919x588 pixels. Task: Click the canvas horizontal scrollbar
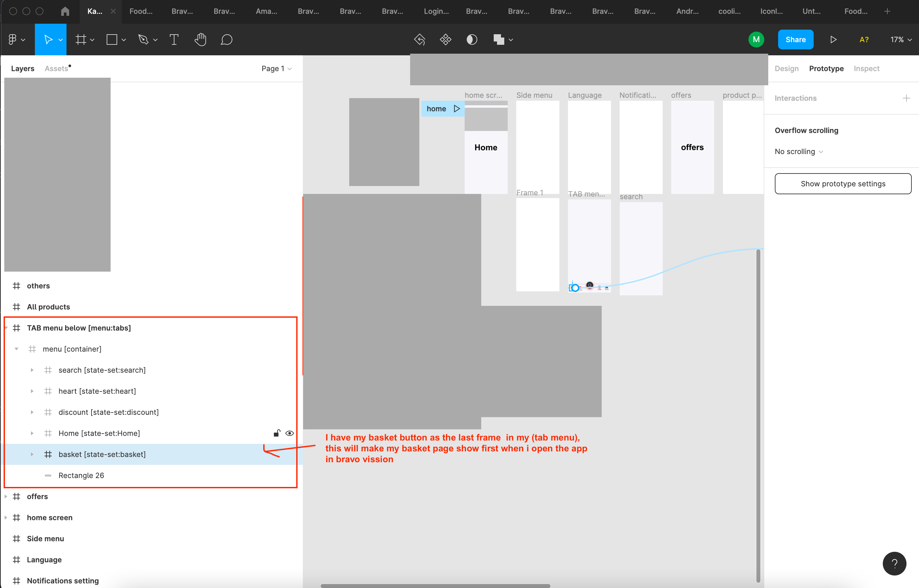pyautogui.click(x=435, y=585)
